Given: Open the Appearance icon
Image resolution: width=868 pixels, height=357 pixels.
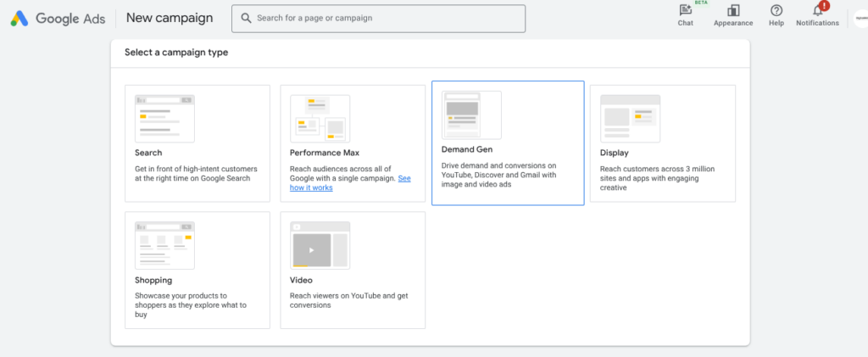Looking at the screenshot, I should pos(733,10).
